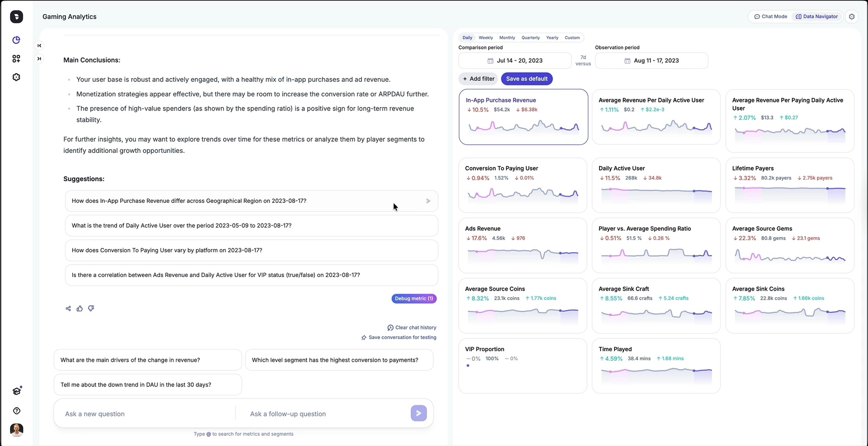The width and height of the screenshot is (868, 446).
Task: Click the user profile avatar
Action: pyautogui.click(x=17, y=430)
